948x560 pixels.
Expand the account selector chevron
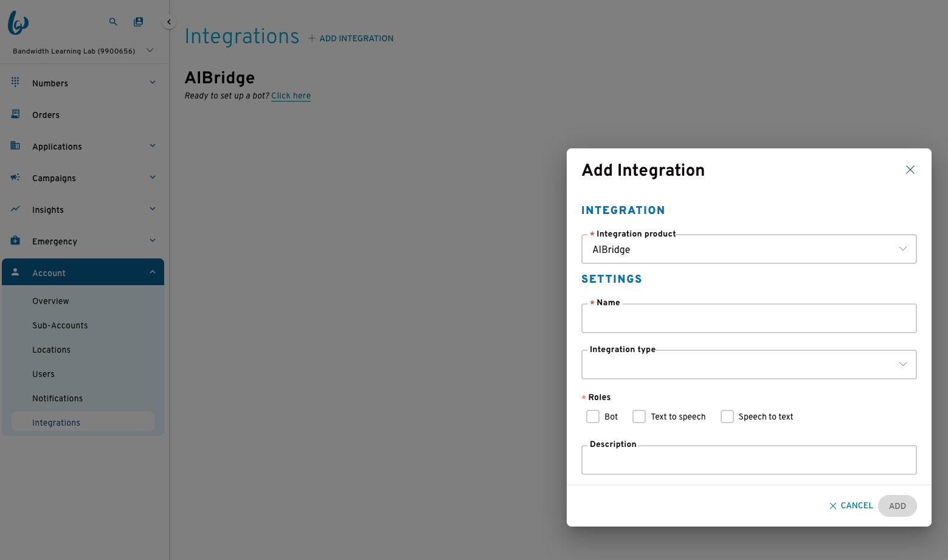150,50
